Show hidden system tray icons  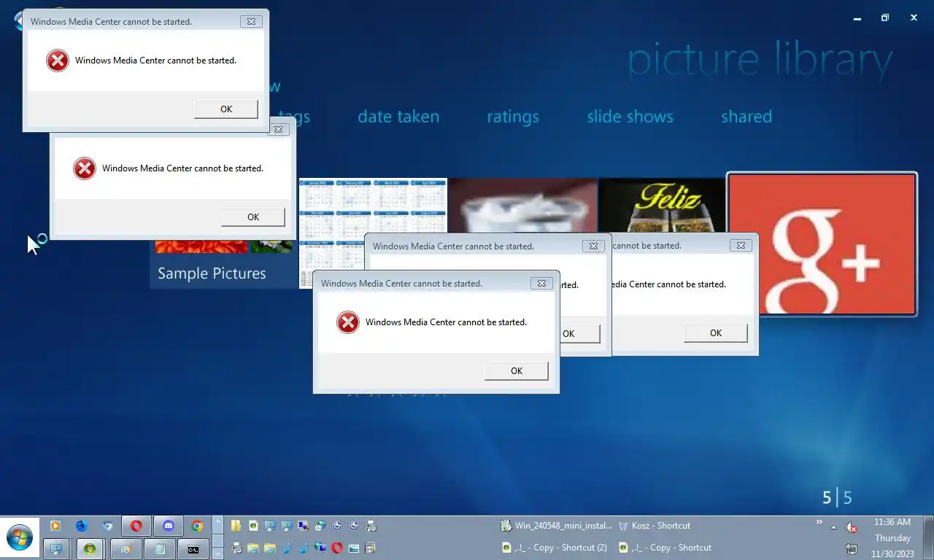coord(833,527)
